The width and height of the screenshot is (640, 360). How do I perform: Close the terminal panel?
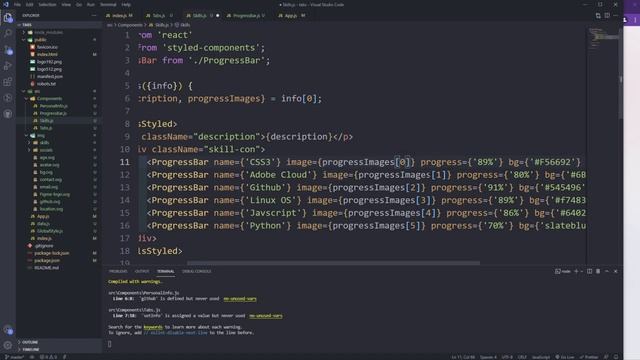tap(616, 271)
